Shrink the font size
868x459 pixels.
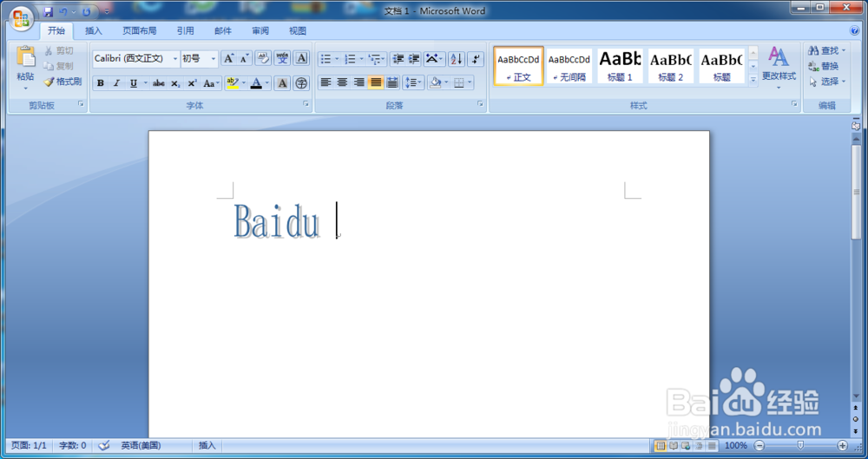point(244,59)
